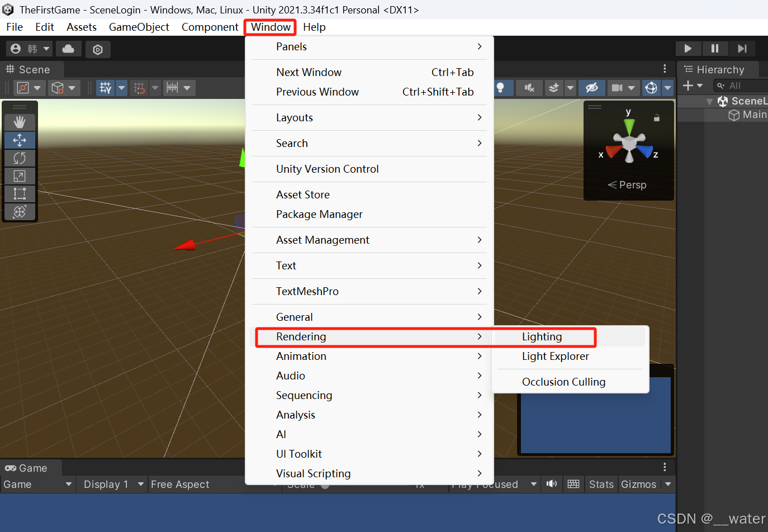This screenshot has height=532, width=768.
Task: Open the GameObject menu
Action: [x=139, y=27]
